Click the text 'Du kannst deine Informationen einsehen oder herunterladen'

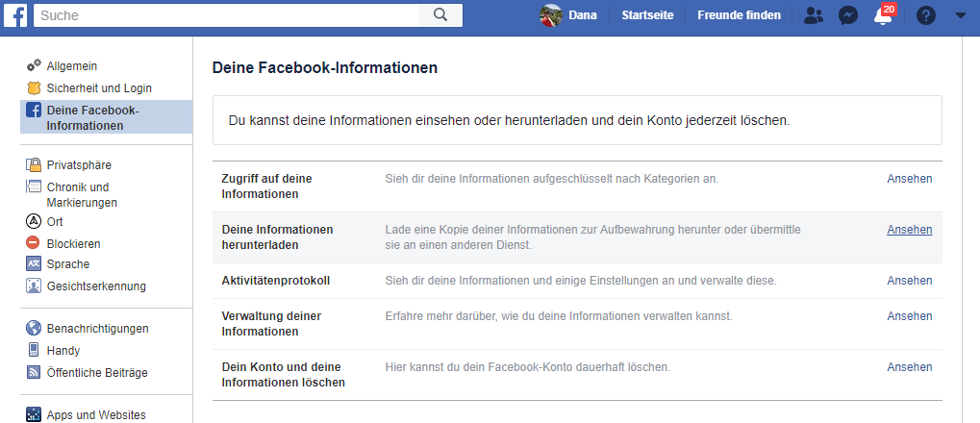point(408,120)
